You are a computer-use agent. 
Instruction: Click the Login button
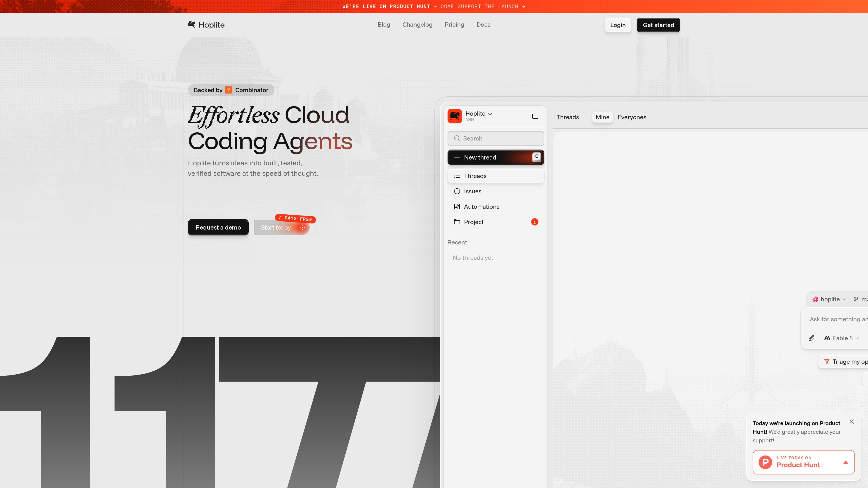618,25
